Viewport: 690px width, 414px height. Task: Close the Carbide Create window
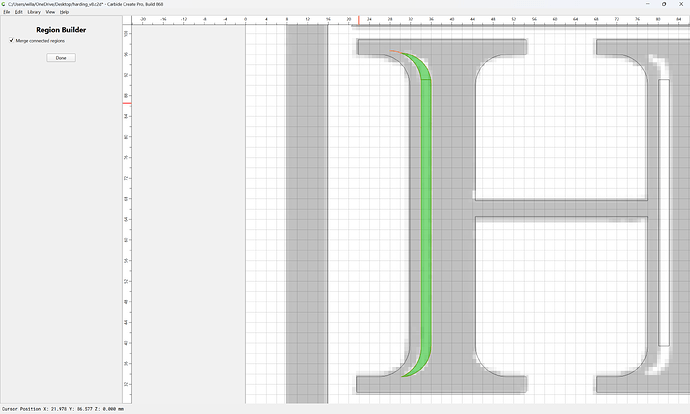(681, 4)
